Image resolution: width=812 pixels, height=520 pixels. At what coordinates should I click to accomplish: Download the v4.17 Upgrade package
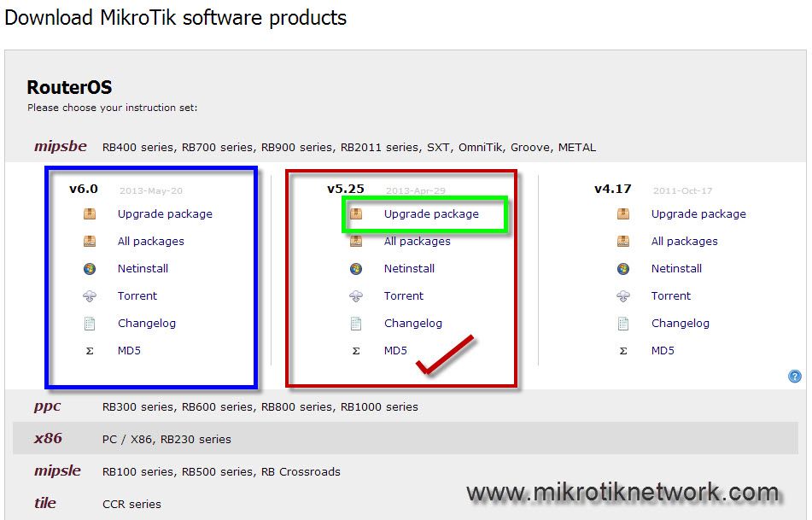coord(698,214)
